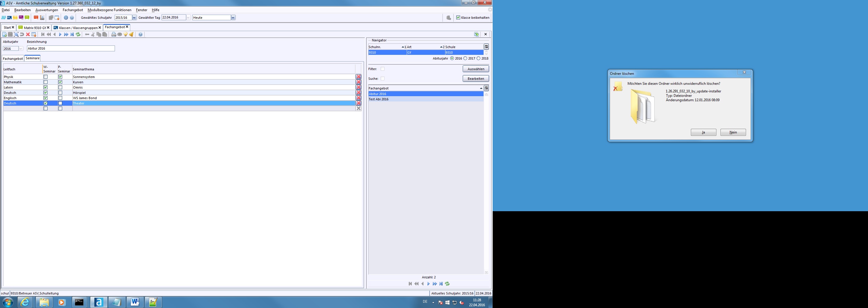Click the Auswählen button
The image size is (868, 308).
(476, 69)
